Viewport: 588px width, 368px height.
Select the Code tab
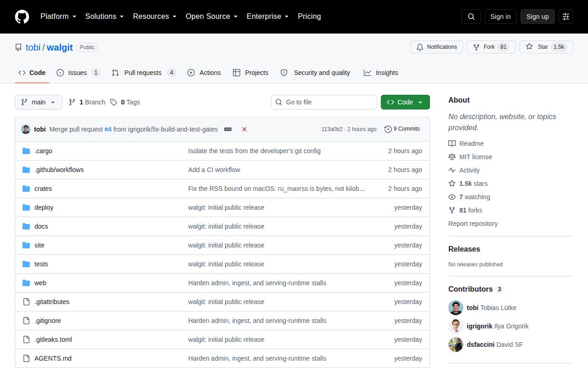click(32, 73)
